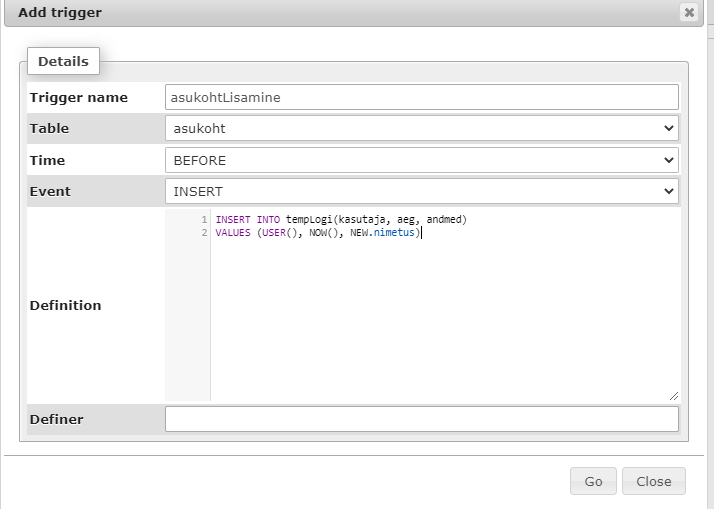Open the Event dropdown set to INSERT

tap(421, 191)
